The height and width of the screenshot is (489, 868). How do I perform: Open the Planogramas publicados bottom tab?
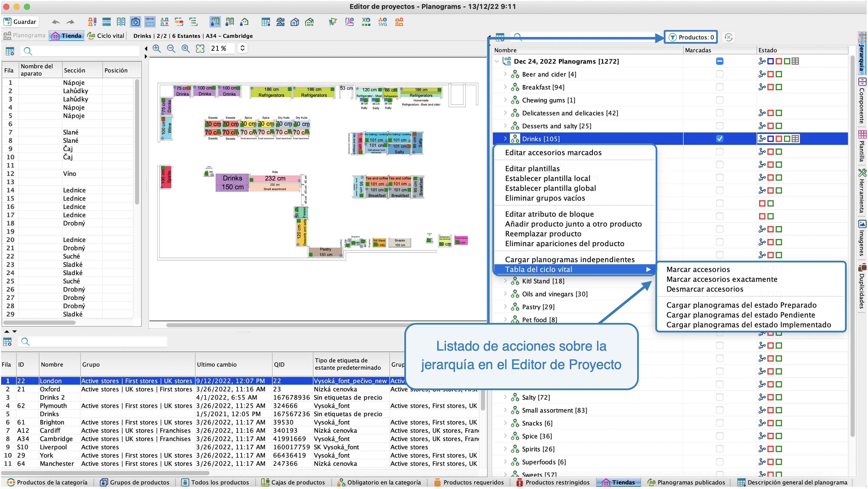coord(686,482)
